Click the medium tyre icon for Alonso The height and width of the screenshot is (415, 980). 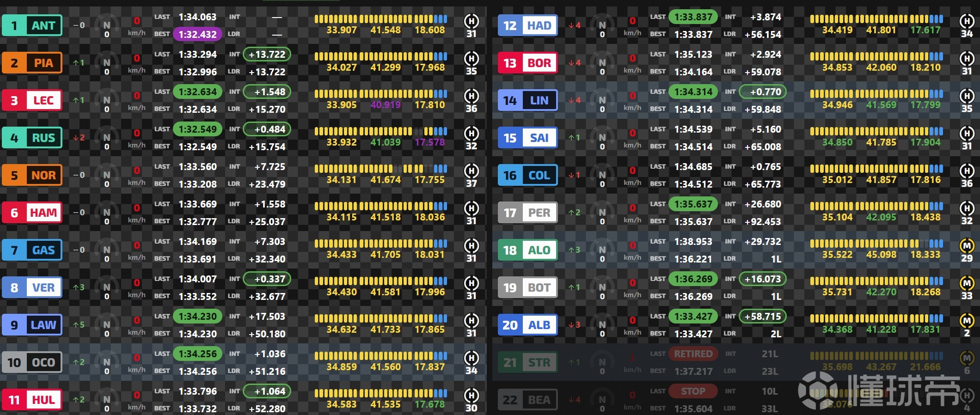point(967,245)
